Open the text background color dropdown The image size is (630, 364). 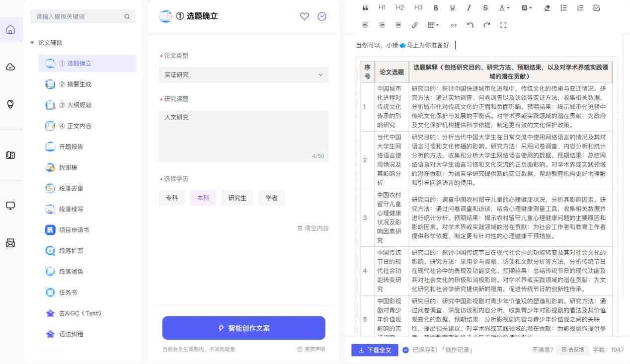(527, 8)
